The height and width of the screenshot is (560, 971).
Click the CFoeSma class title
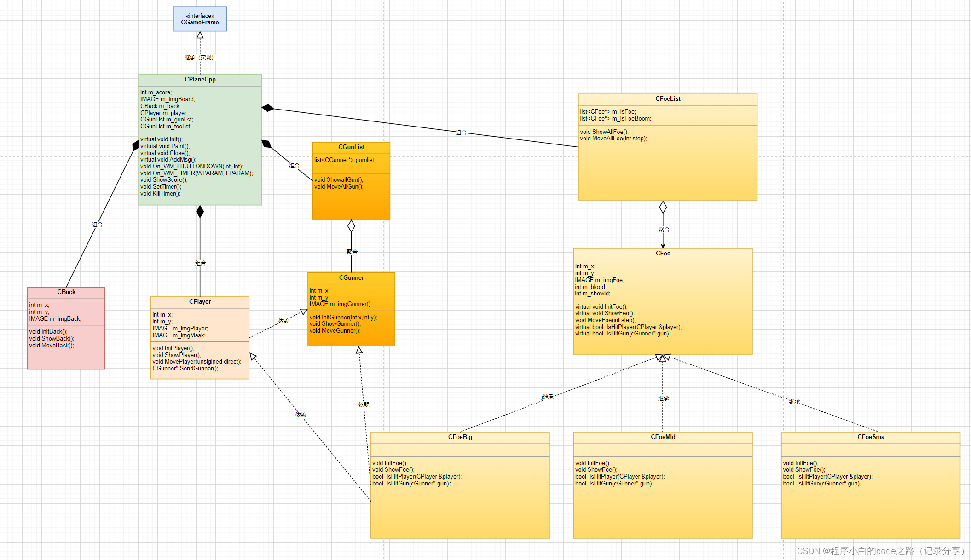871,437
